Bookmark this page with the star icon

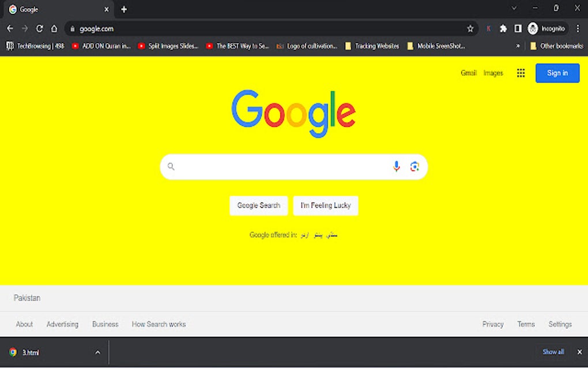pyautogui.click(x=470, y=28)
